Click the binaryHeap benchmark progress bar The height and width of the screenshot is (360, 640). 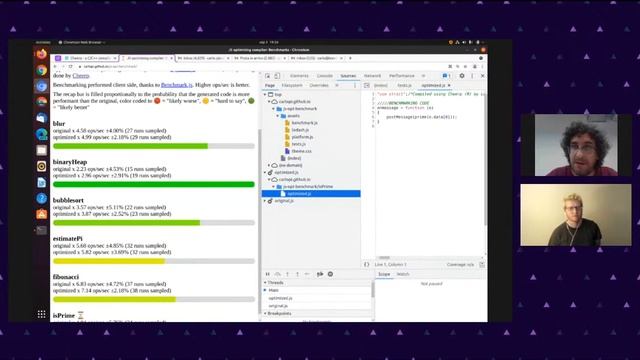(x=154, y=184)
